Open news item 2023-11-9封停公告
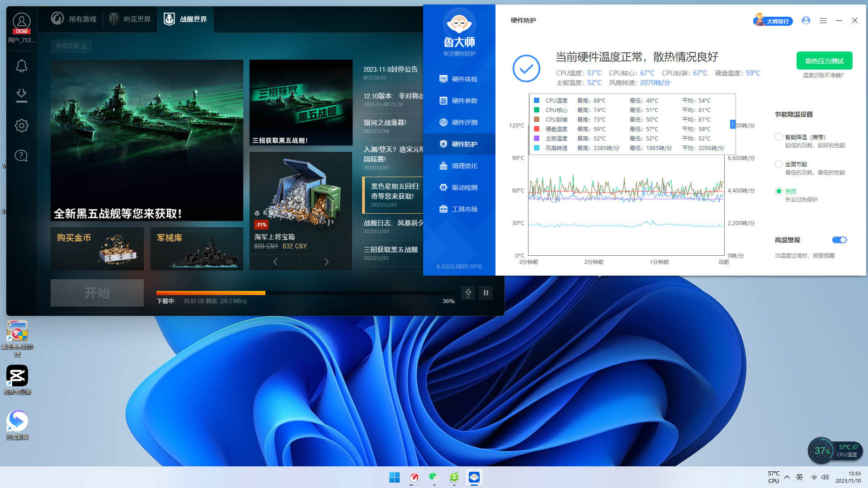 (x=393, y=73)
